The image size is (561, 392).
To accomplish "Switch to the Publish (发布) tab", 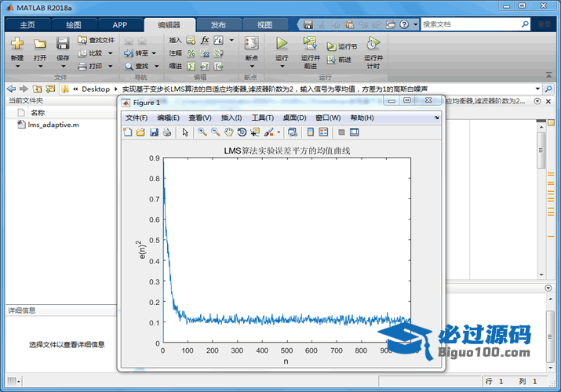I will 218,24.
